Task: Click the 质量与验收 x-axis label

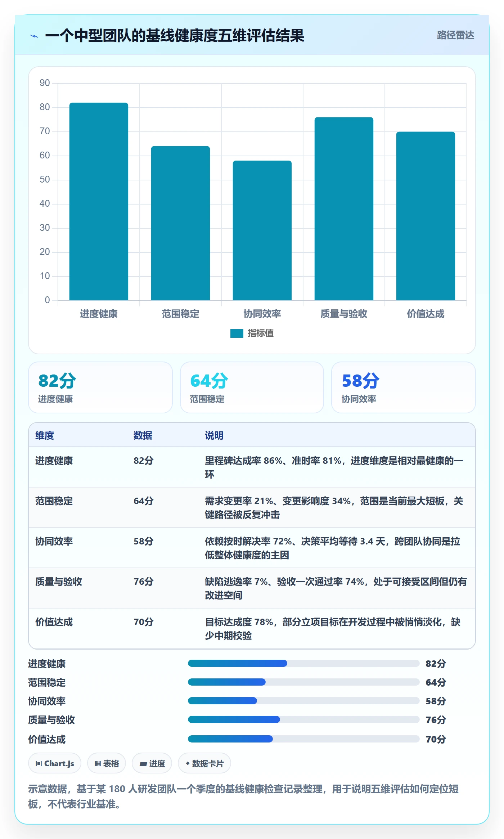Action: point(344,314)
